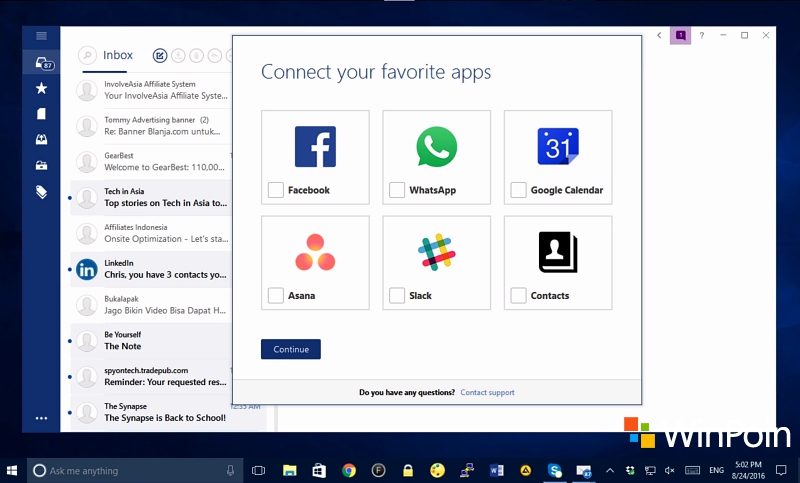Expand the three-dots more options in sidebar

tap(41, 418)
